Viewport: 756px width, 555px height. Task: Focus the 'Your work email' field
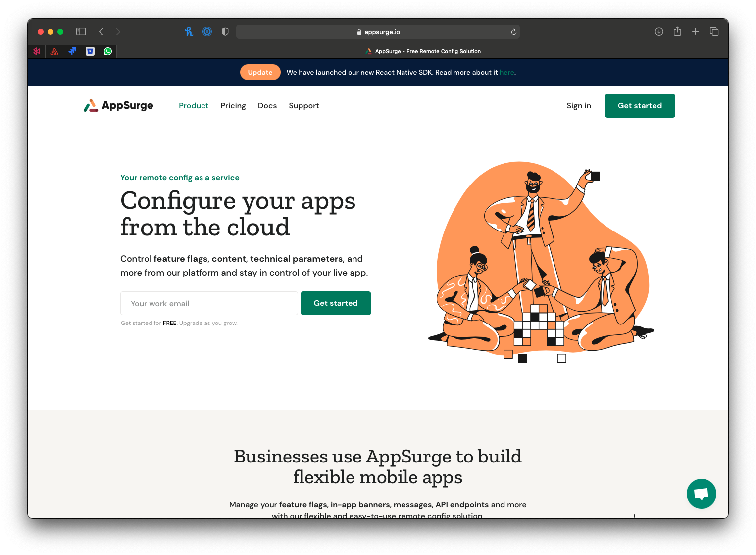coord(209,303)
